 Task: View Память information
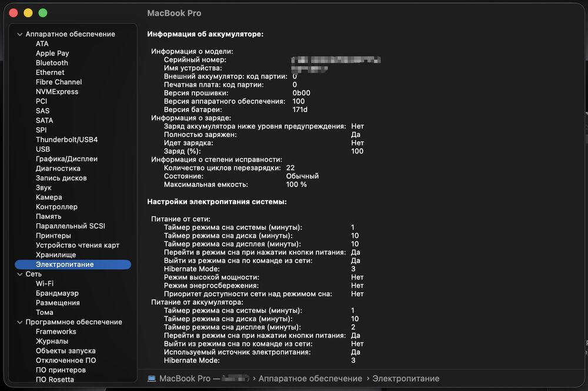click(x=48, y=216)
